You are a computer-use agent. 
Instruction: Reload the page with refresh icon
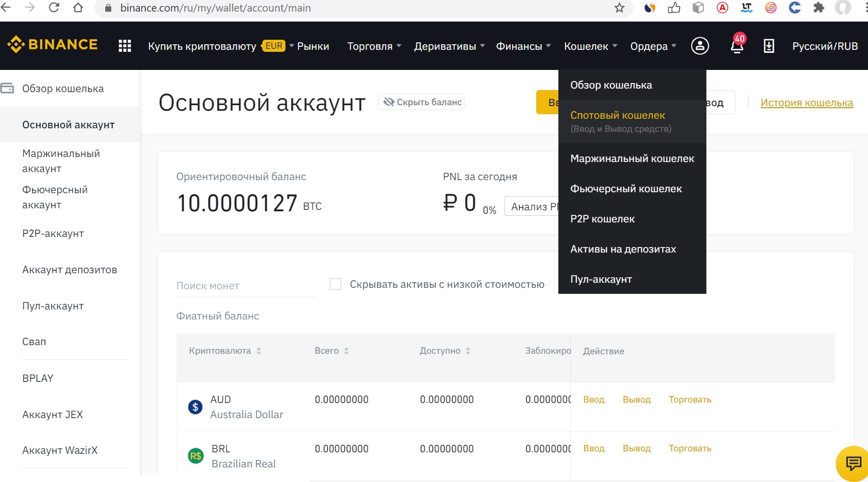[x=54, y=8]
